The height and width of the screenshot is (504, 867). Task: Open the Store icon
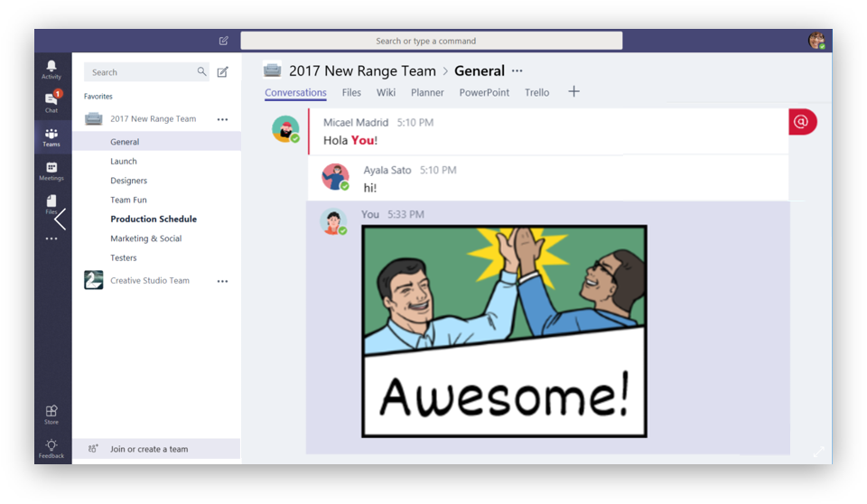(51, 415)
